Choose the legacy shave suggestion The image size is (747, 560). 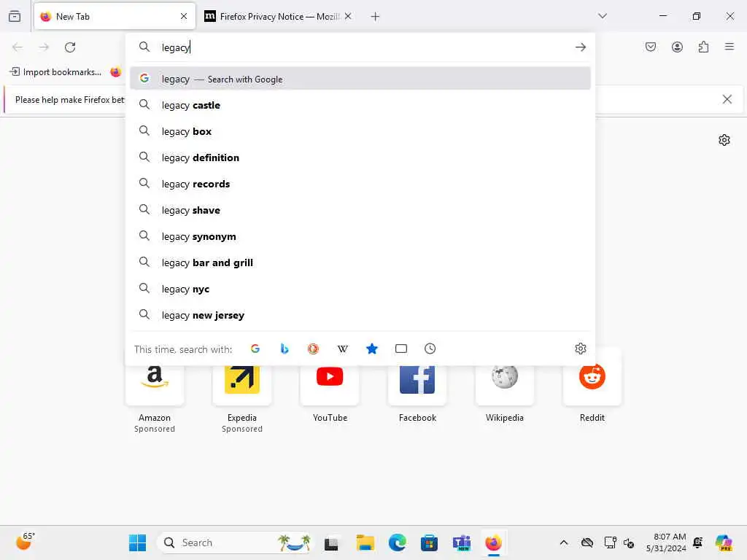point(360,209)
